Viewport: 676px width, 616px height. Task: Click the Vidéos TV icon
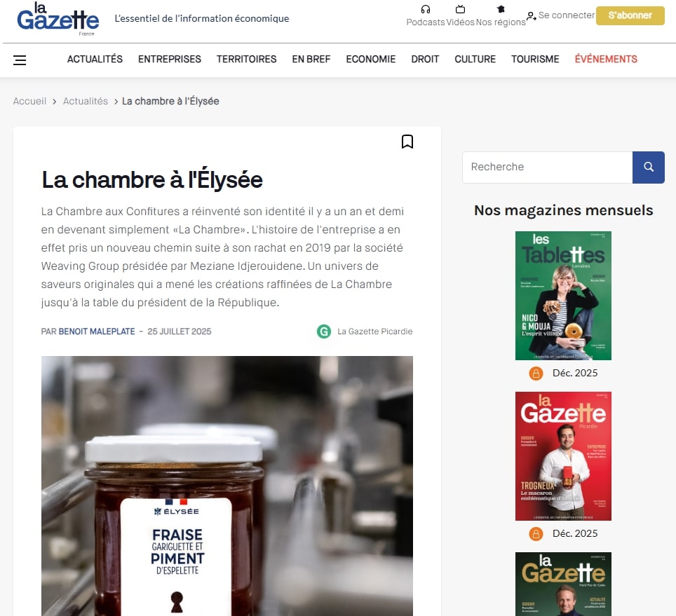[460, 9]
